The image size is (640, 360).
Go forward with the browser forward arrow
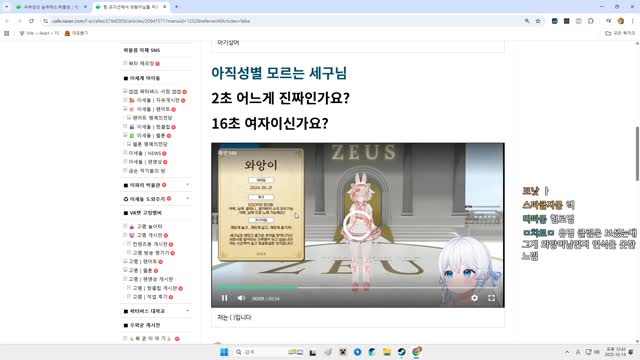tap(19, 21)
